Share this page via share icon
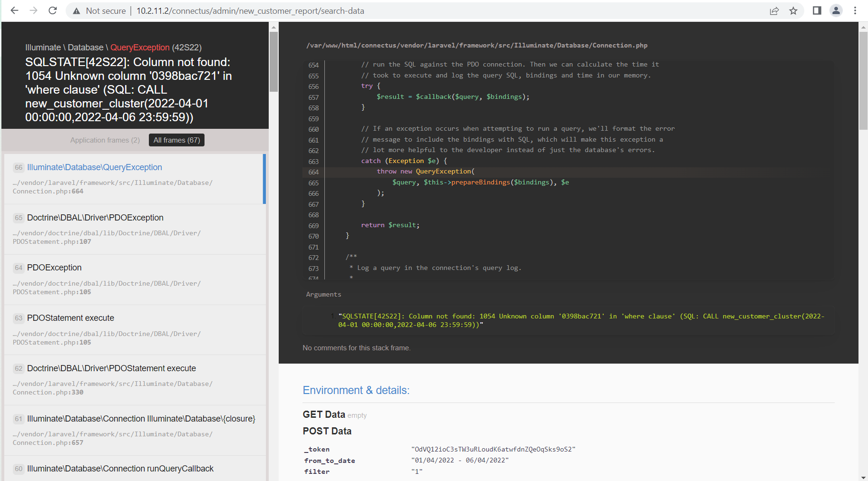 (x=774, y=10)
